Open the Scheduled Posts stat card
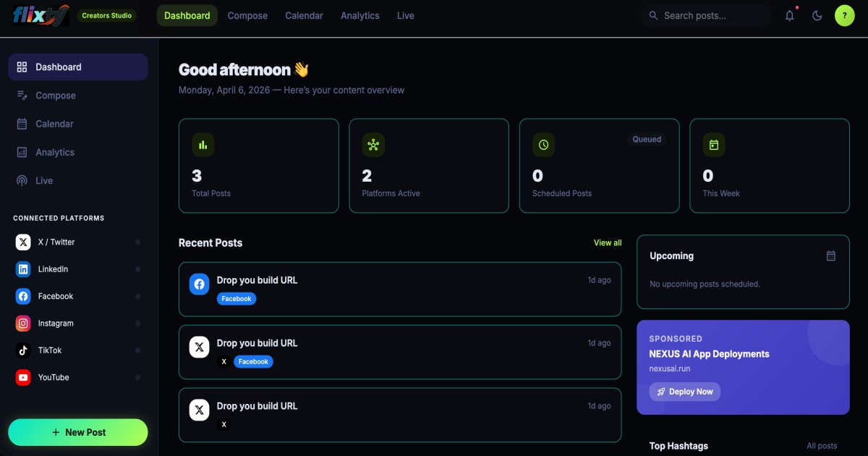868x456 pixels. click(x=599, y=166)
